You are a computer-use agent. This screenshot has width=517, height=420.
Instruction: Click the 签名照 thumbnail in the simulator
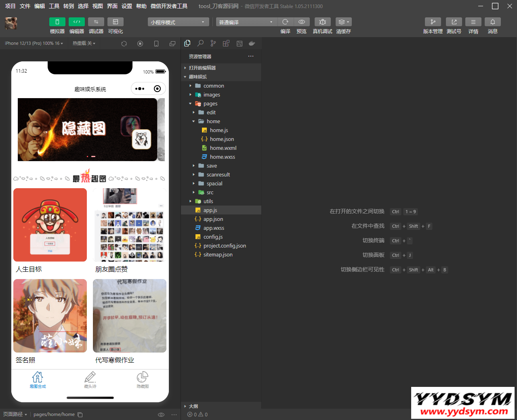(50, 315)
